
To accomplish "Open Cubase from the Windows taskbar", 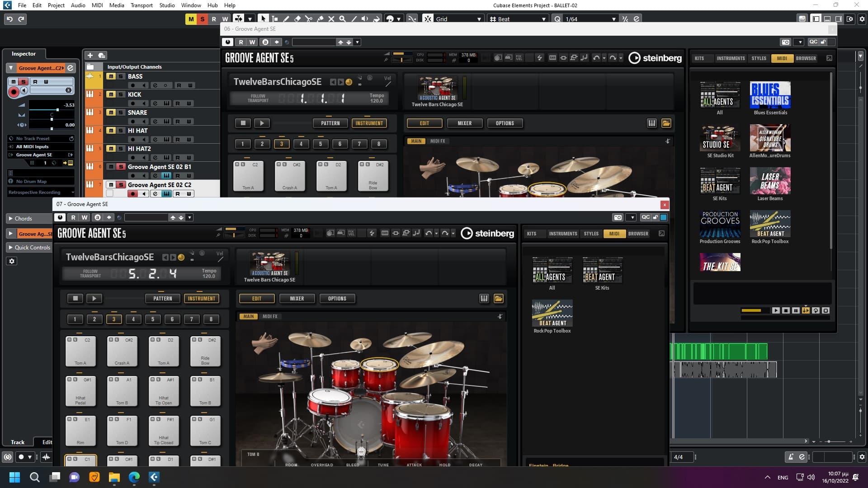I will click(x=154, y=477).
